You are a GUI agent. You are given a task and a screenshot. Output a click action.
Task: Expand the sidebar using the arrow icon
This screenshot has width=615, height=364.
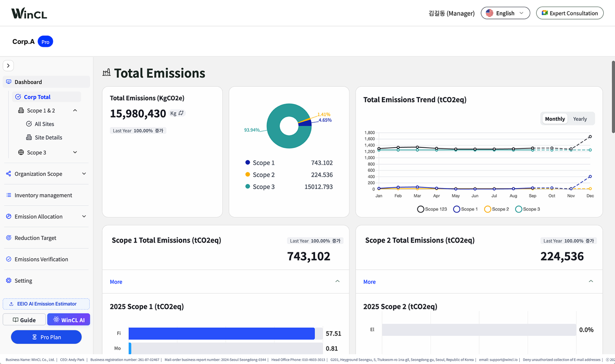pyautogui.click(x=8, y=66)
